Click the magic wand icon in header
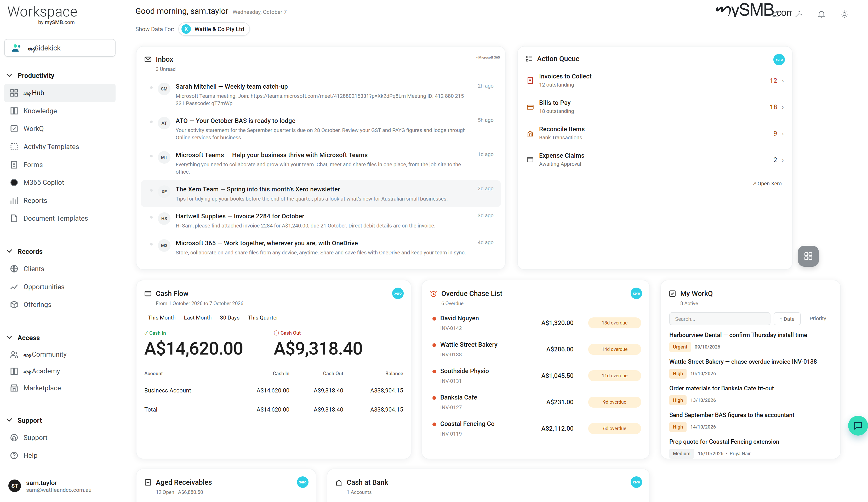Image resolution: width=868 pixels, height=502 pixels. pos(799,14)
